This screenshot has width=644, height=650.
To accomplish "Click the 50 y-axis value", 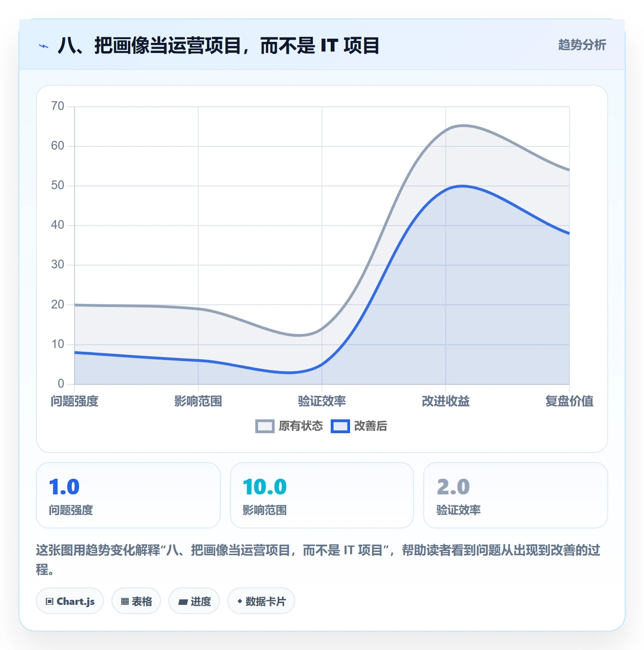I will click(57, 186).
